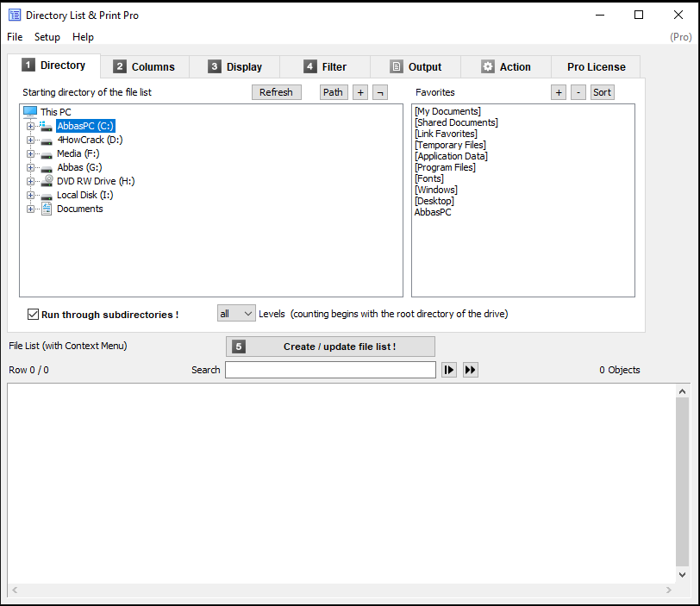Viewport: 700px width, 606px height.
Task: Expand the Local Disk (I:) tree node
Action: pyautogui.click(x=30, y=196)
